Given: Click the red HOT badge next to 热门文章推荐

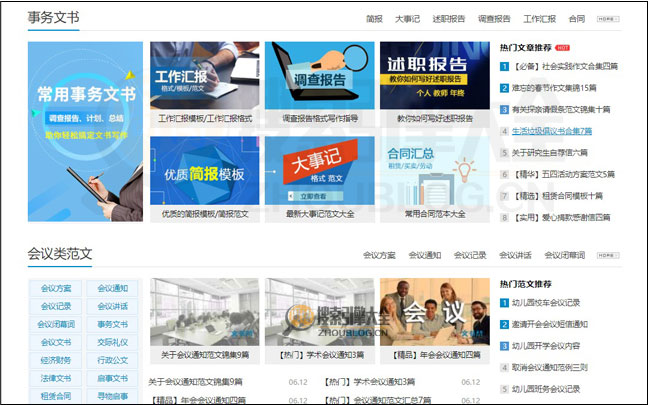Looking at the screenshot, I should coord(563,47).
